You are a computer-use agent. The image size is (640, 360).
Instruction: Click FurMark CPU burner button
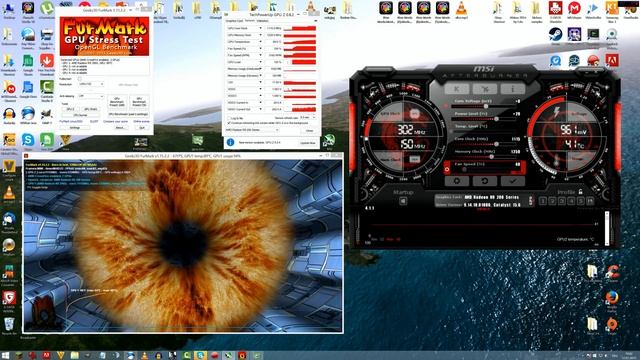(x=80, y=115)
